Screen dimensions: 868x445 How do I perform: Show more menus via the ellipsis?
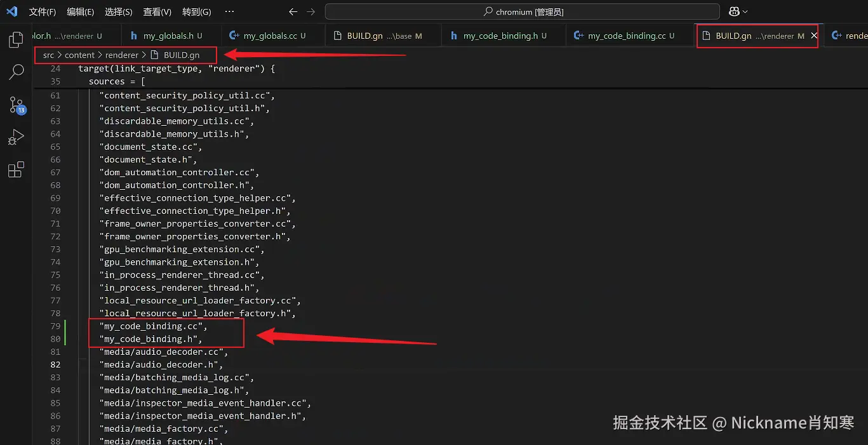tap(229, 11)
